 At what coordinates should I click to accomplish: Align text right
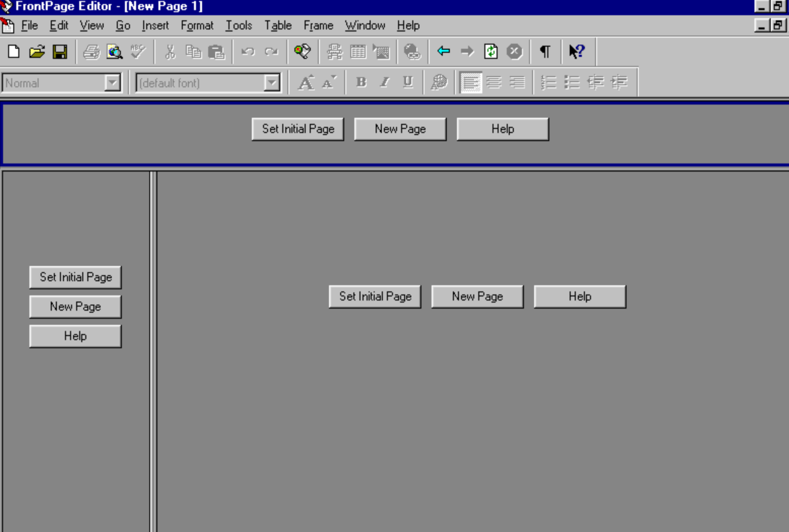coord(517,82)
